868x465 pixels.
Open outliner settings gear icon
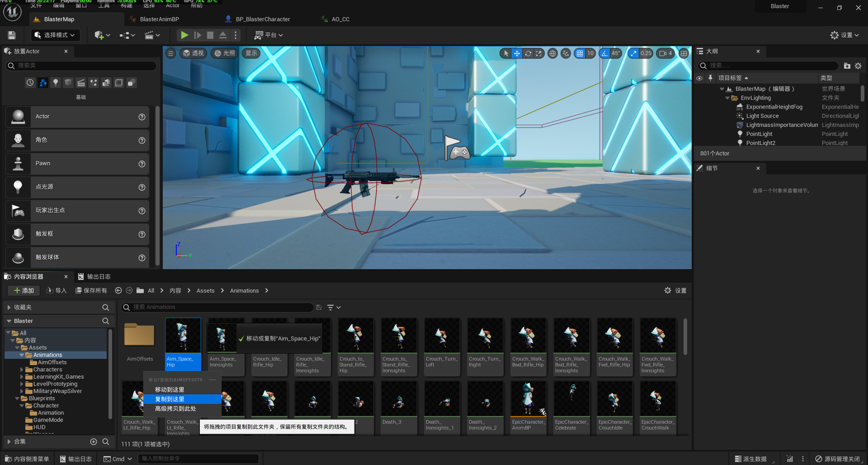[x=858, y=66]
